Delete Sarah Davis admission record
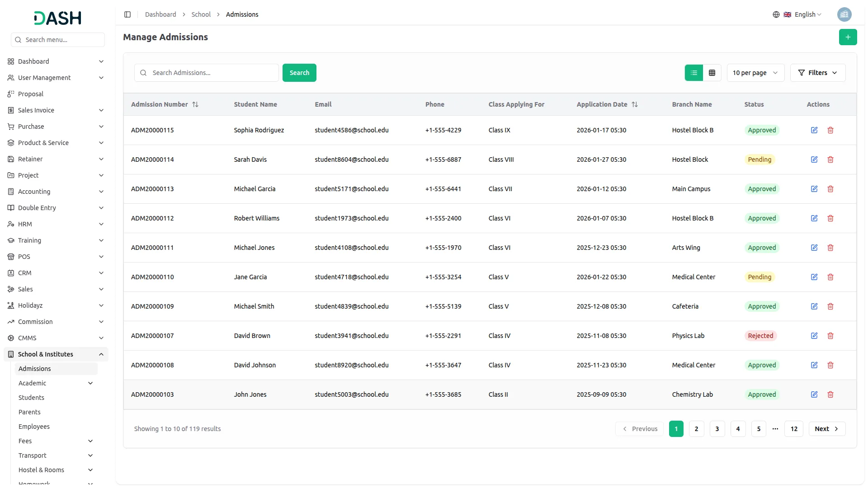 (x=830, y=160)
